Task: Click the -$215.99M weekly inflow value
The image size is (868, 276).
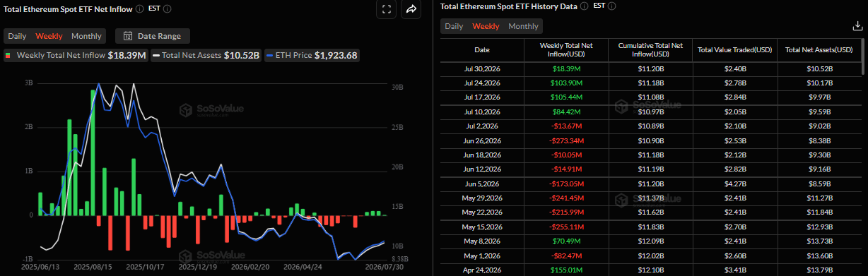Action: (x=565, y=212)
